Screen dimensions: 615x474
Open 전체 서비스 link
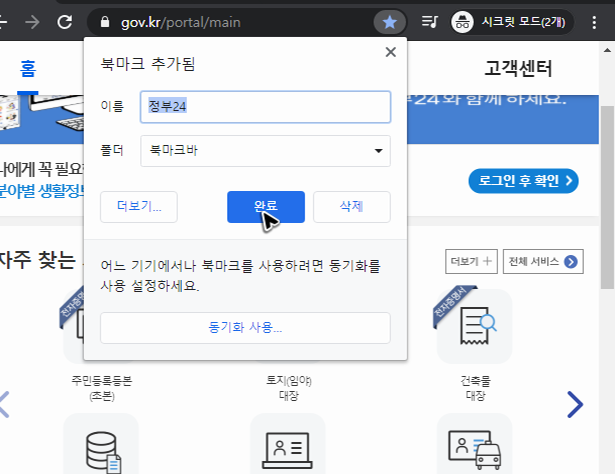click(543, 262)
